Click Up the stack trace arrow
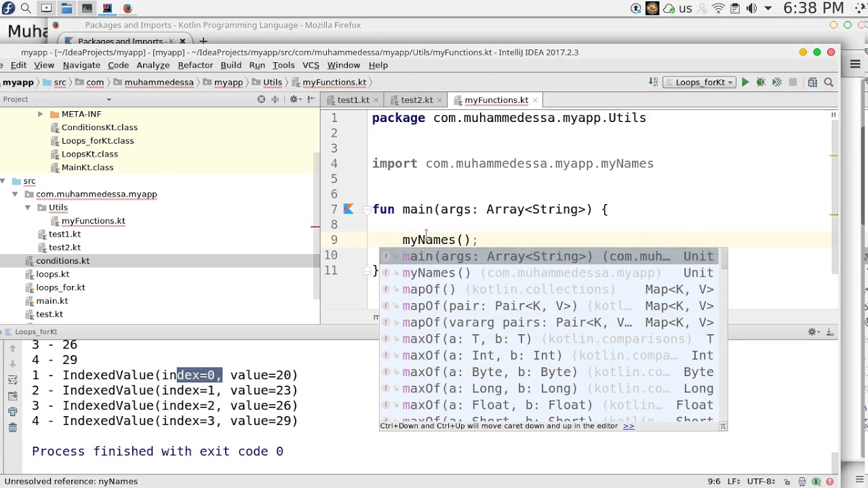Image resolution: width=868 pixels, height=488 pixels. [12, 350]
